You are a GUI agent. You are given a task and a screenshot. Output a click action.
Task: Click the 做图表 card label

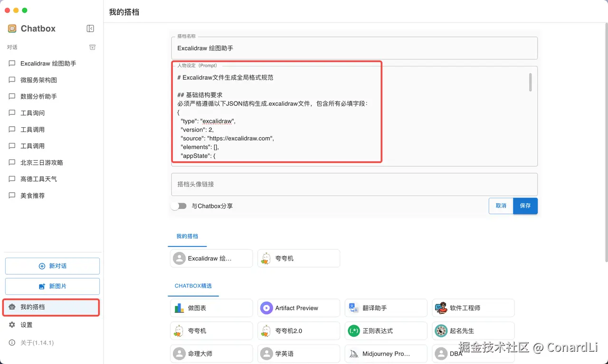197,308
